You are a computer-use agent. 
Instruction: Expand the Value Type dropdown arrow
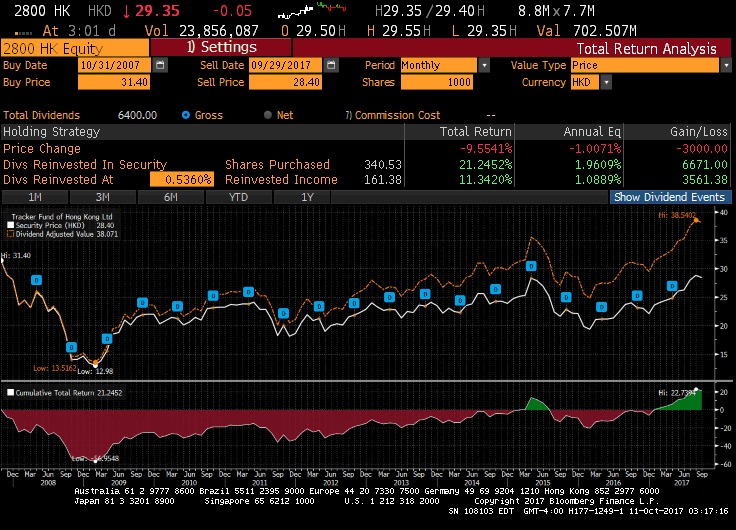(x=726, y=65)
